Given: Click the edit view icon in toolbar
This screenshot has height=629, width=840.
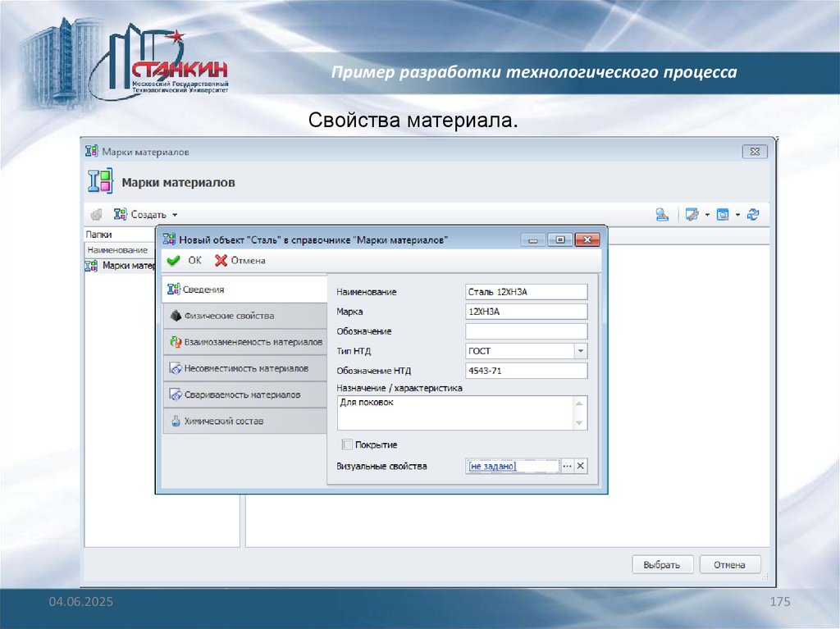Looking at the screenshot, I should (x=692, y=214).
